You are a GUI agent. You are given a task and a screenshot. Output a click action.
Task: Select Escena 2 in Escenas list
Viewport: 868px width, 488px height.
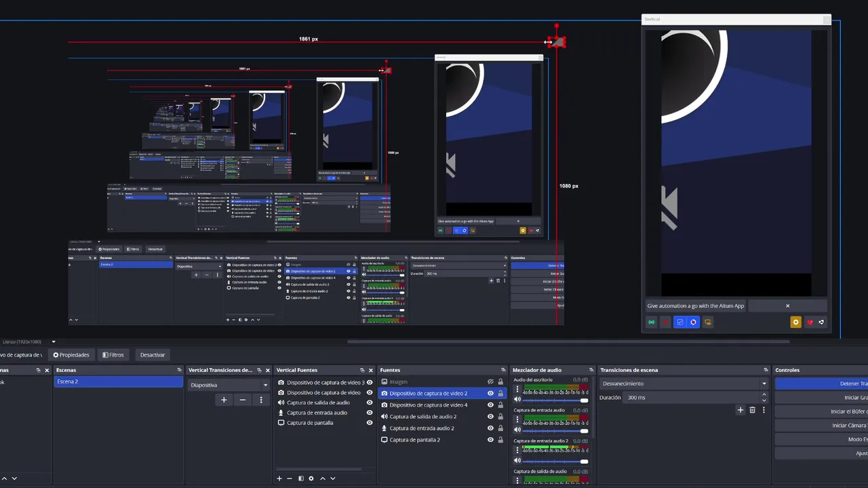[x=118, y=382]
